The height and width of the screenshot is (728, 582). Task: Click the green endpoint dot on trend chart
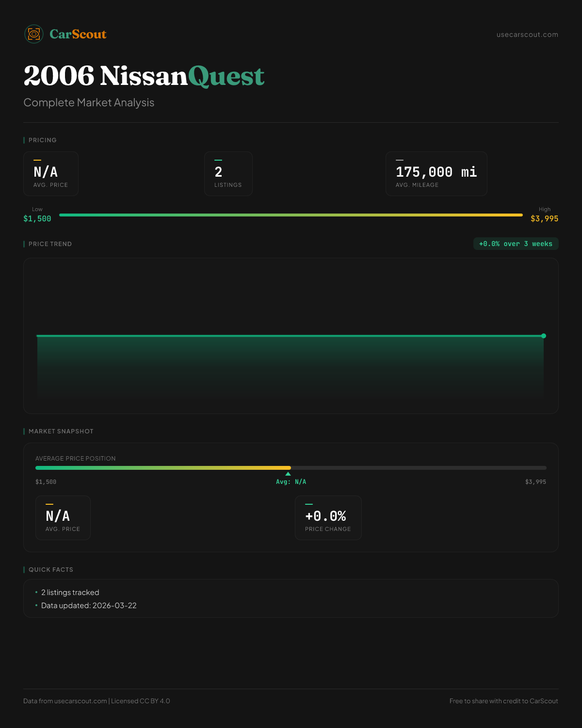pos(544,336)
